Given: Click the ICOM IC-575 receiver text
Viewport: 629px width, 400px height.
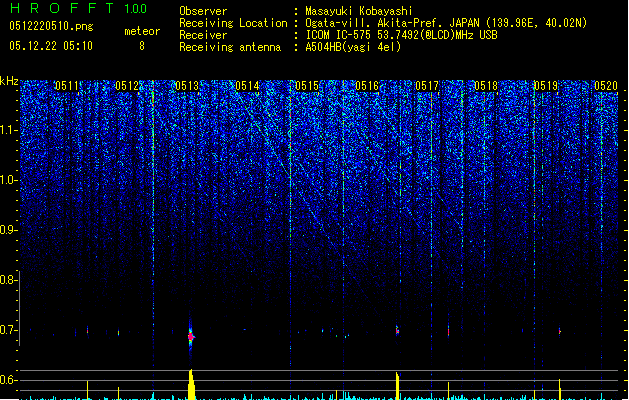Looking at the screenshot, I should pyautogui.click(x=401, y=35).
